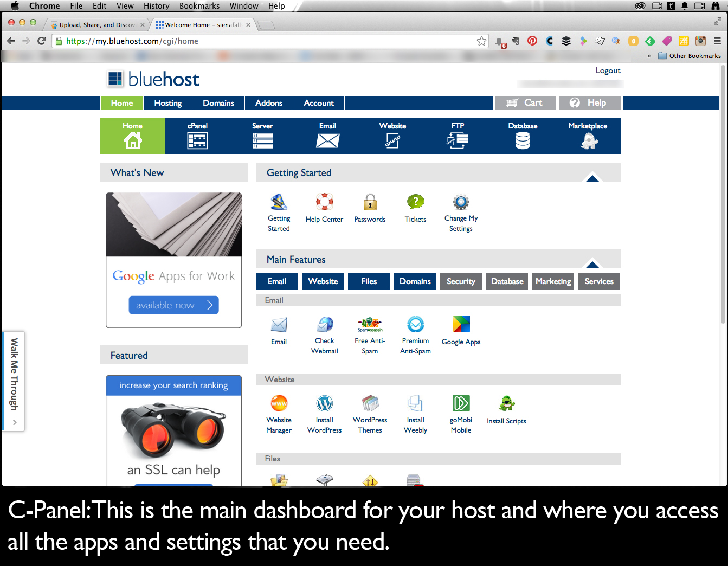Open Check Webmail icon
The width and height of the screenshot is (728, 566).
pyautogui.click(x=324, y=324)
